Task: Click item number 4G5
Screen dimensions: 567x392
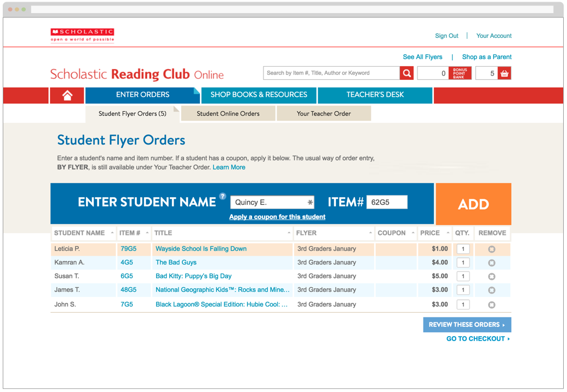Action: pyautogui.click(x=127, y=263)
